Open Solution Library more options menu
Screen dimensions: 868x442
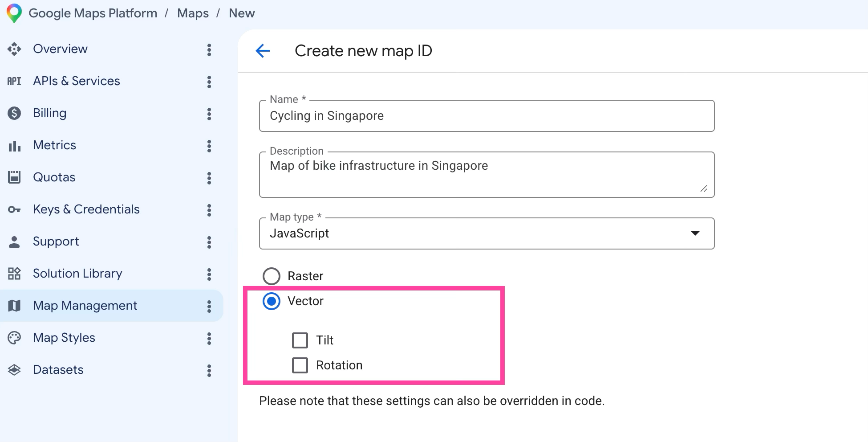pyautogui.click(x=209, y=274)
